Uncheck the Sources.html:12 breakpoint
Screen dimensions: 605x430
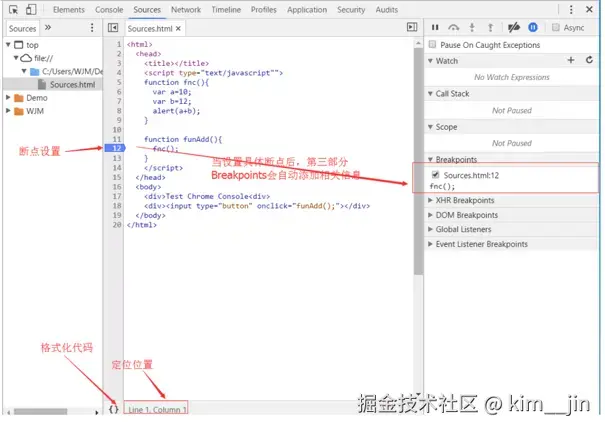coord(436,175)
